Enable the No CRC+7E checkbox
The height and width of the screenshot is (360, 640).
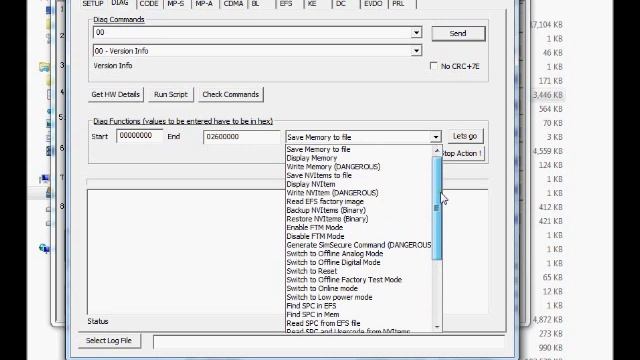(x=433, y=66)
